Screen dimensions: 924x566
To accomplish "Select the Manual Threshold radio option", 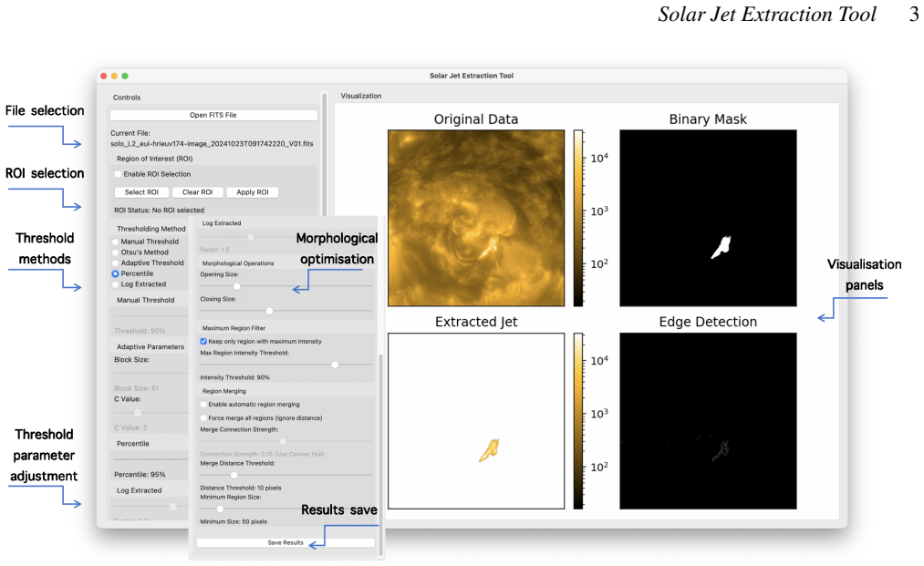I will [x=116, y=242].
